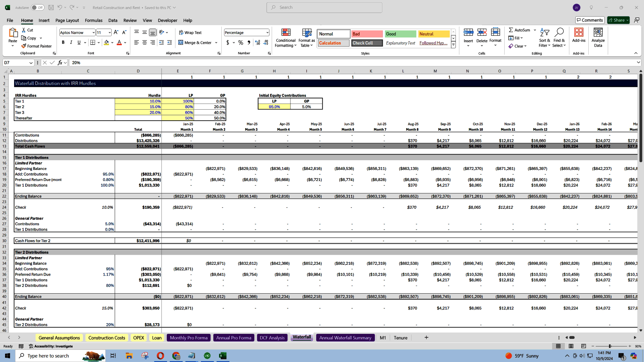Click the Comments button
Viewport: 644px width, 362px height.
tap(588, 20)
